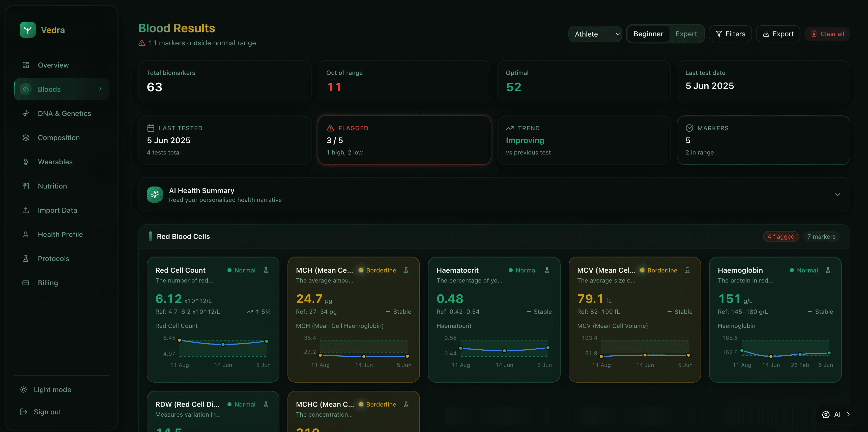Image resolution: width=868 pixels, height=432 pixels.
Task: Open the Red Cell Count card
Action: pos(213,320)
